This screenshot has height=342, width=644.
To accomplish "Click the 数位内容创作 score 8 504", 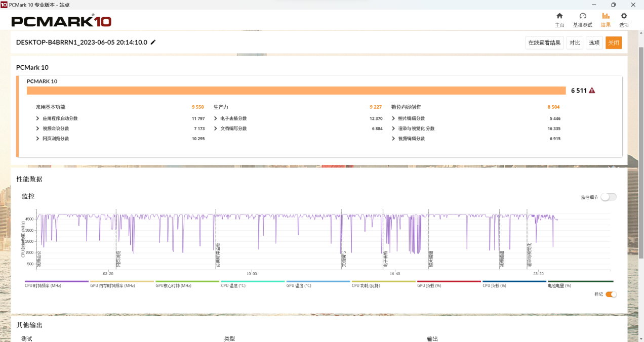I will click(553, 107).
